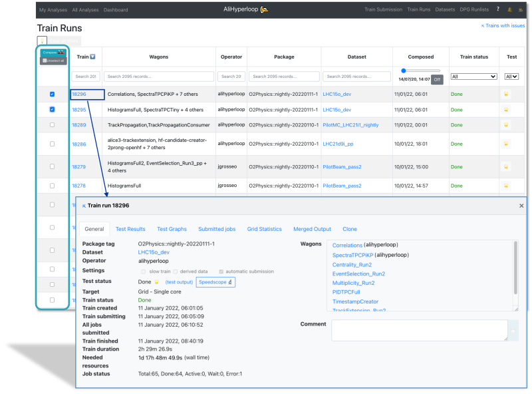This screenshot has height=394, width=532.
Task: Click test status icon for train 18279
Action: pyautogui.click(x=506, y=167)
